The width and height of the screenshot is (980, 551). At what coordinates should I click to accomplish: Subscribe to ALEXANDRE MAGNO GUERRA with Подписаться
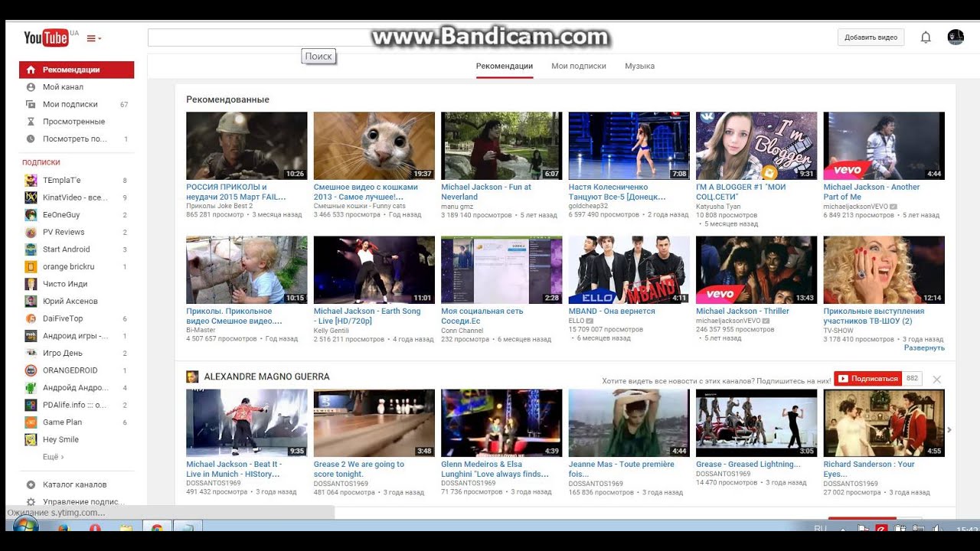867,379
